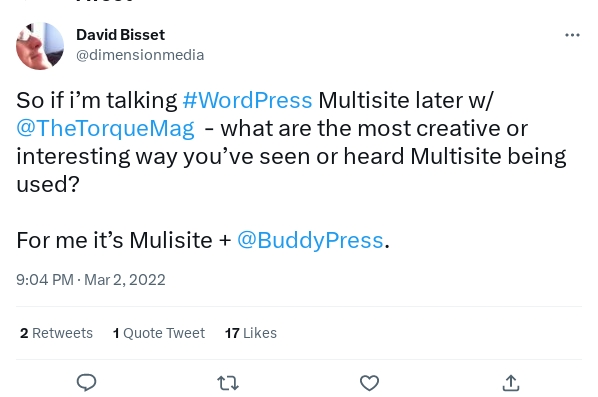Click the retweet arrows icon

pos(228,383)
